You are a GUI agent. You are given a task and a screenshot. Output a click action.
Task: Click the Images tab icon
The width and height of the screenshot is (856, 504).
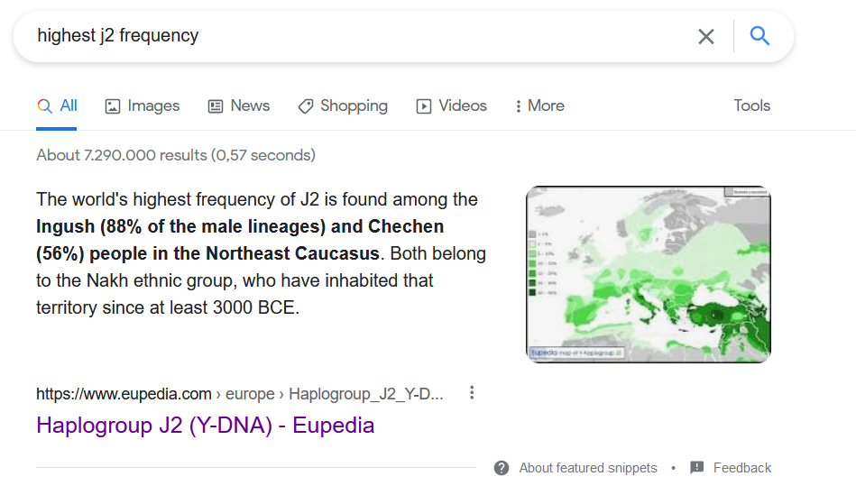point(113,106)
